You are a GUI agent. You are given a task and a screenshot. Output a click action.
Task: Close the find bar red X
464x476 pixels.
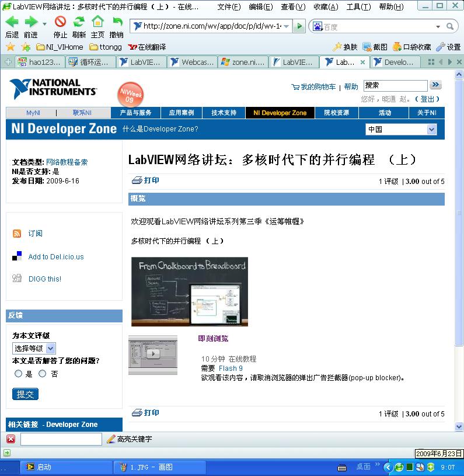(11, 439)
